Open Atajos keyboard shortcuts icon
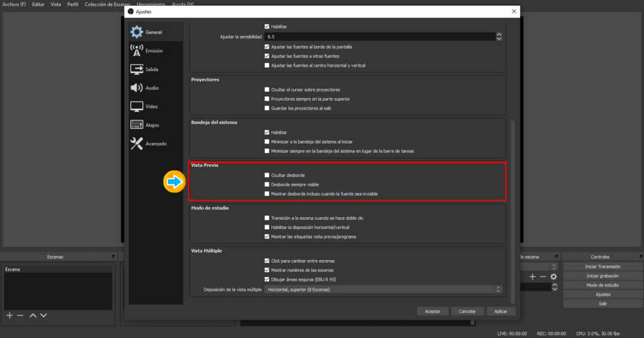This screenshot has height=338, width=644. 136,125
